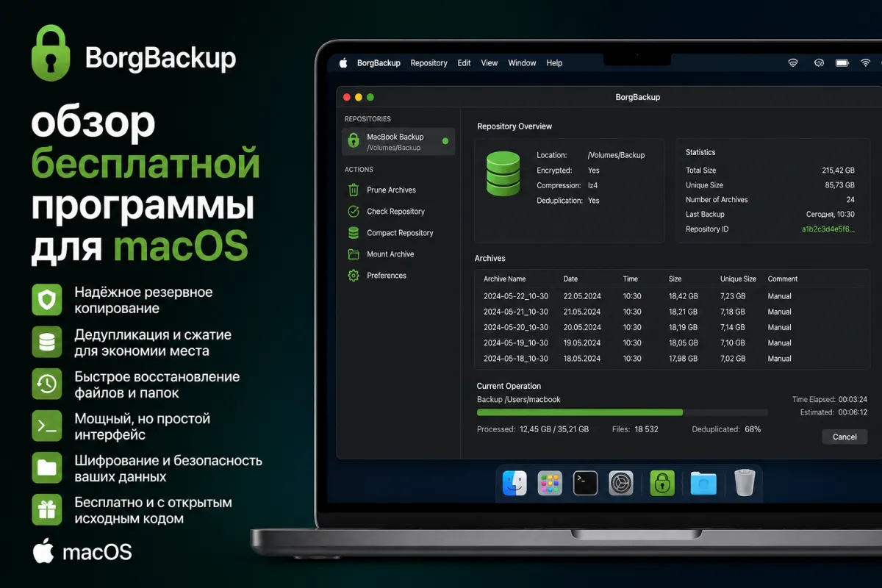Open BorgBackup green lock in the dock
Image resolution: width=882 pixels, height=588 pixels.
pyautogui.click(x=662, y=483)
